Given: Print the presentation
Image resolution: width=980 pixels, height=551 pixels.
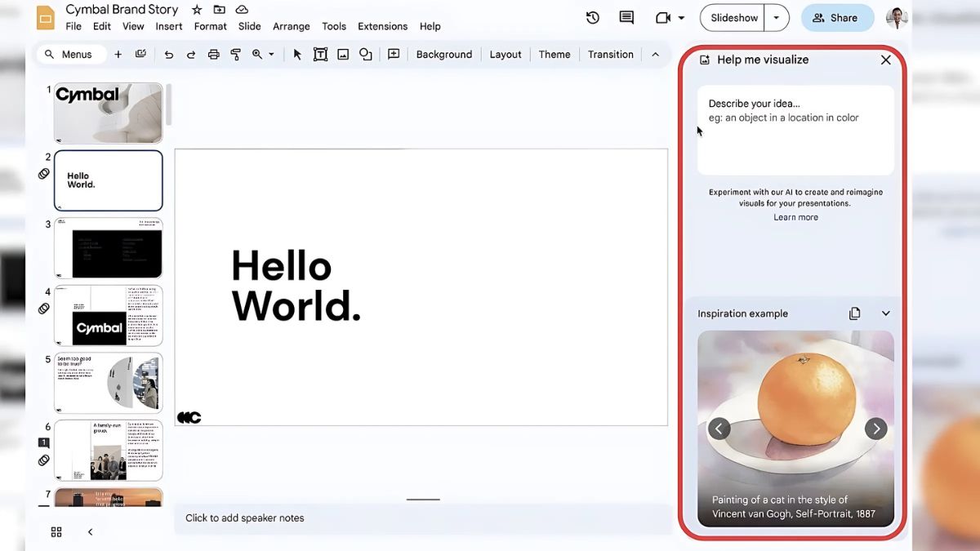Looking at the screenshot, I should click(213, 55).
